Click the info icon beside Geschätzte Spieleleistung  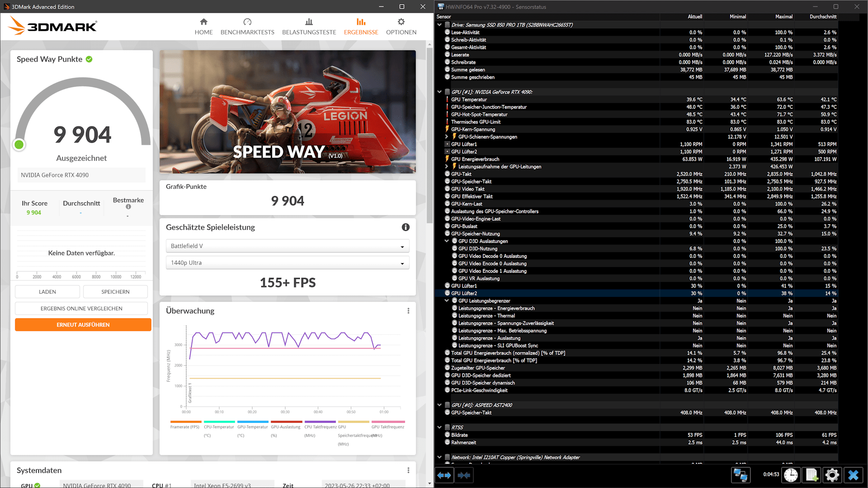coord(406,227)
